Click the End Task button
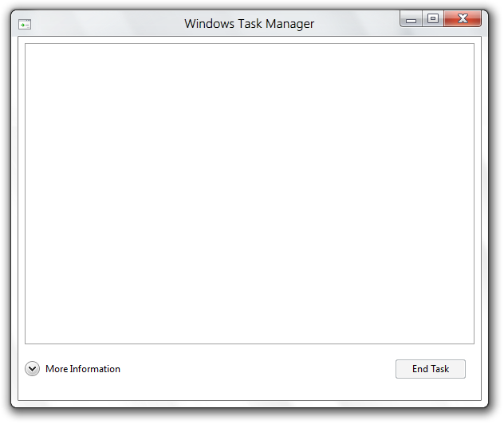The width and height of the screenshot is (504, 424). click(431, 369)
